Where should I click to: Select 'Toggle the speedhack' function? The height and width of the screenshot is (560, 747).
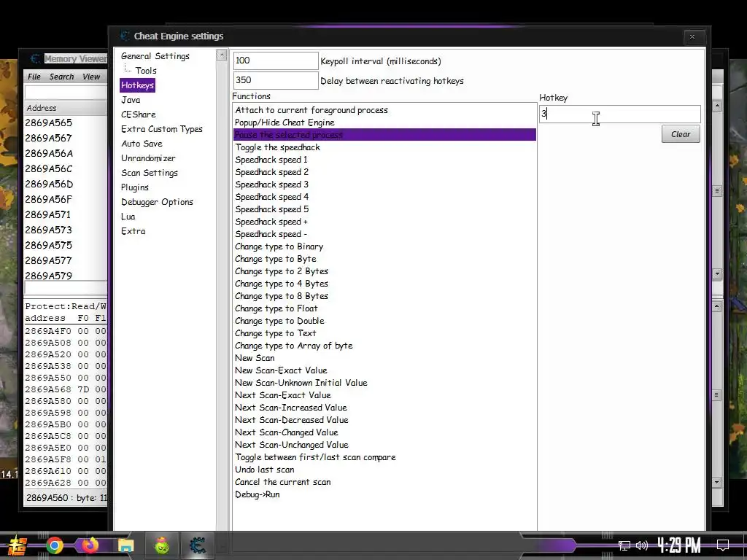384,147
